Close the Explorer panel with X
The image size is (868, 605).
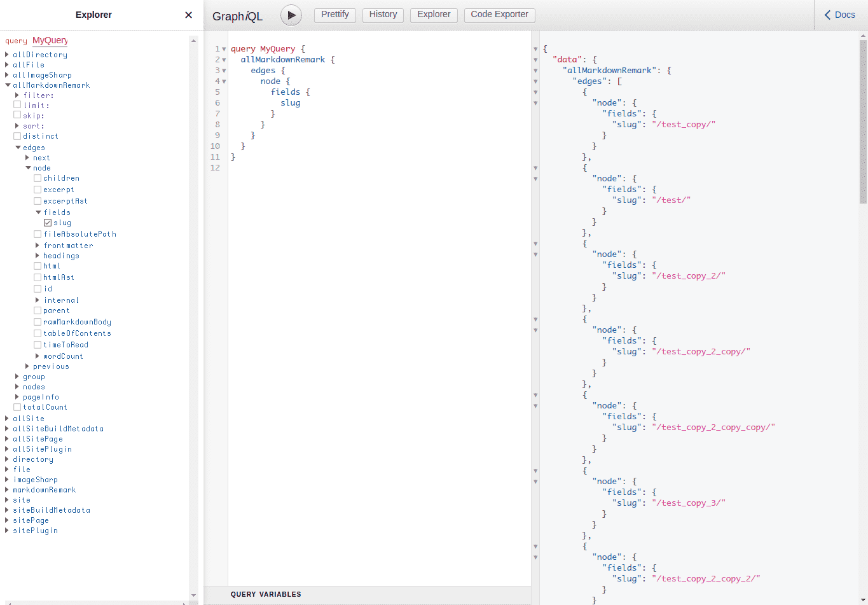click(x=188, y=15)
